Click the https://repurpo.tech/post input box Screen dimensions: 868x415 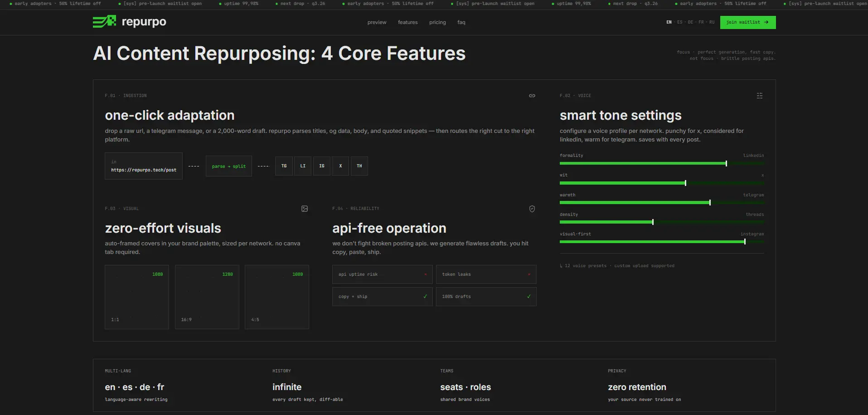(x=144, y=166)
